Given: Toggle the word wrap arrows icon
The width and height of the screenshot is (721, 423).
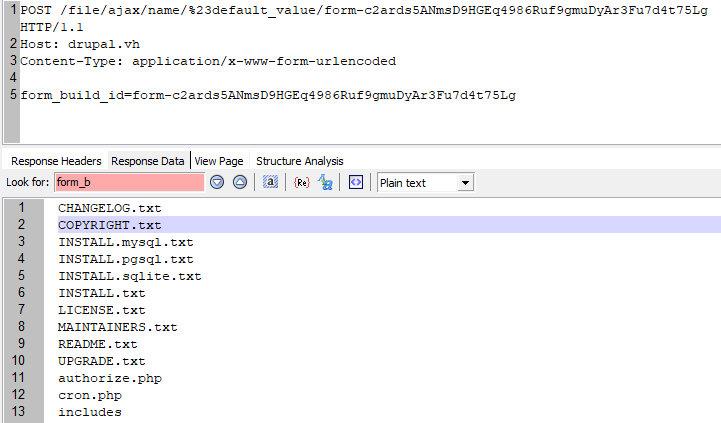Looking at the screenshot, I should [355, 182].
